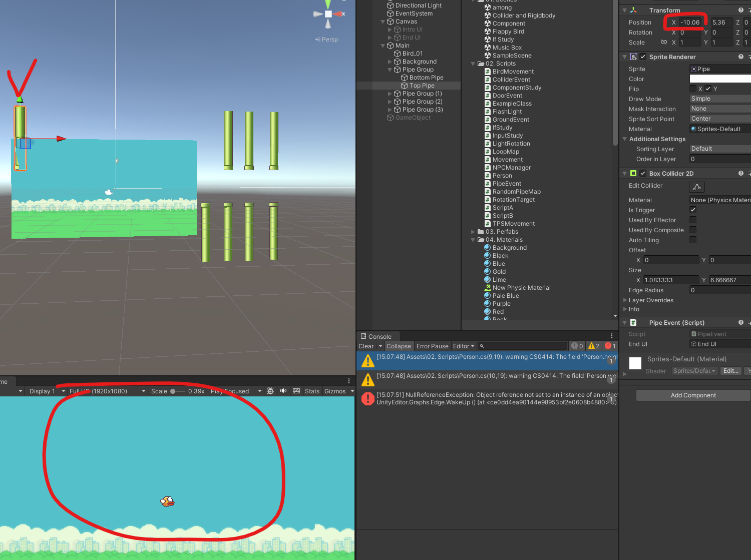The height and width of the screenshot is (560, 751).
Task: Toggle Collapse mode in Console
Action: pyautogui.click(x=399, y=346)
